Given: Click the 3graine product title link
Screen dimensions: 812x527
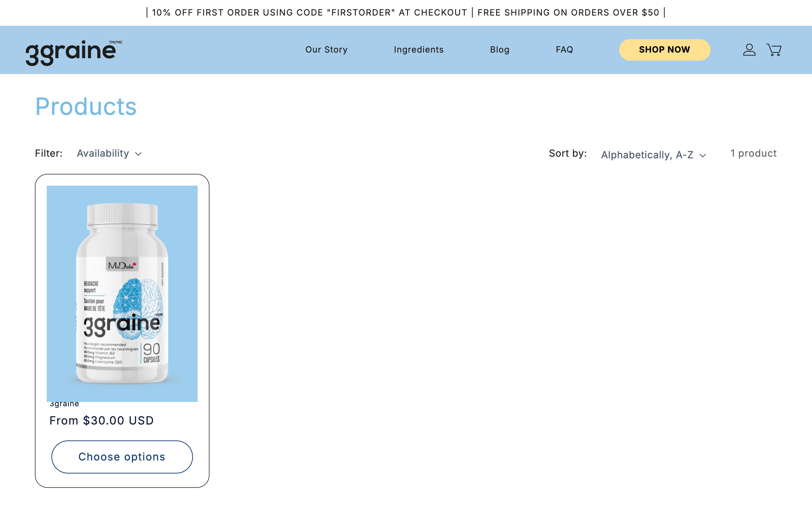Looking at the screenshot, I should pyautogui.click(x=64, y=403).
